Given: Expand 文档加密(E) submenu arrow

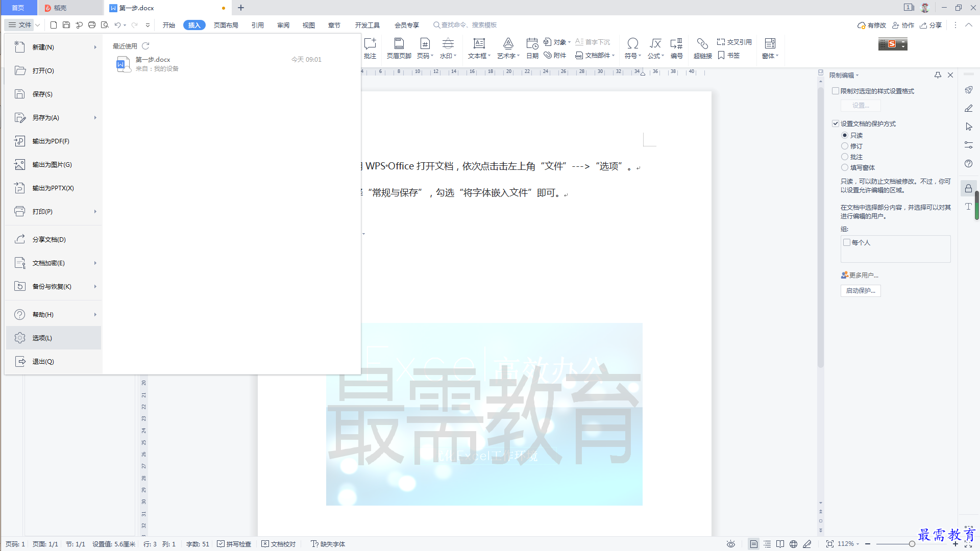Looking at the screenshot, I should (x=95, y=263).
